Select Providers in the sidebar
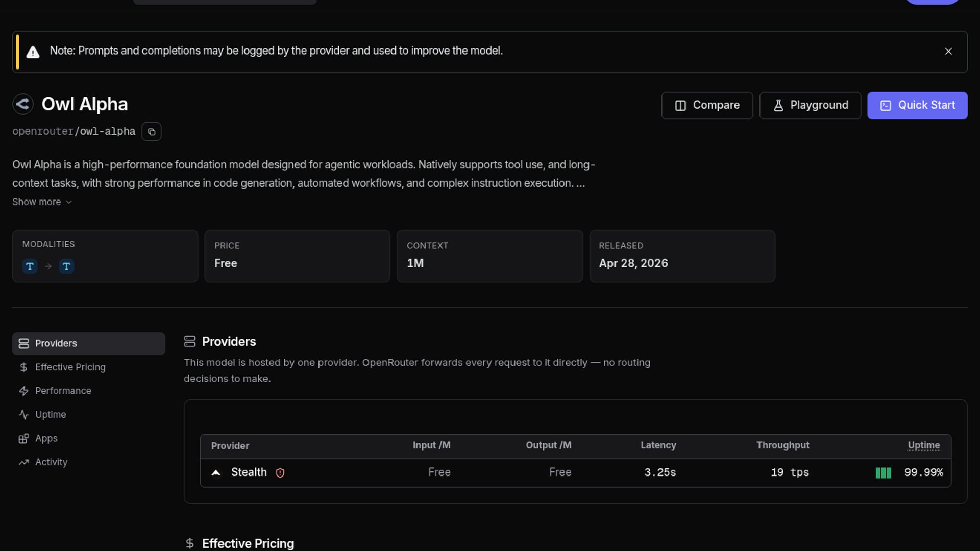980x551 pixels. [89, 343]
